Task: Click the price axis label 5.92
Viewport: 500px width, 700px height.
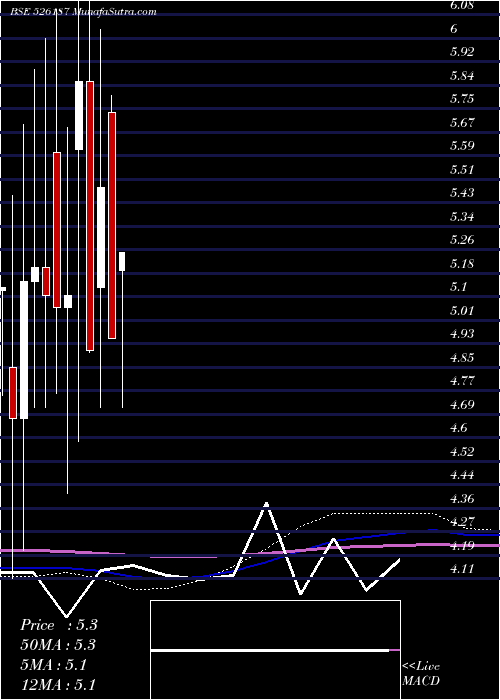Action: coord(462,52)
